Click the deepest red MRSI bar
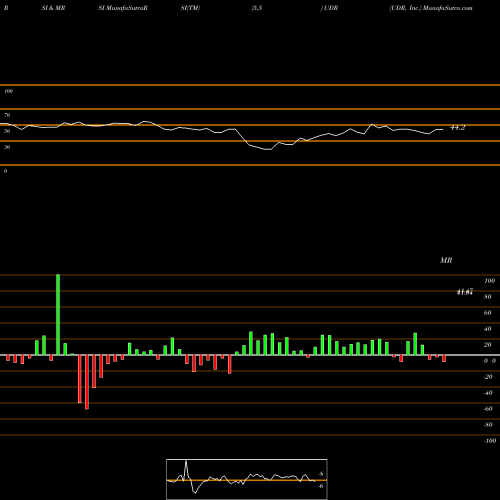The height and width of the screenshot is (500, 500). (x=87, y=382)
